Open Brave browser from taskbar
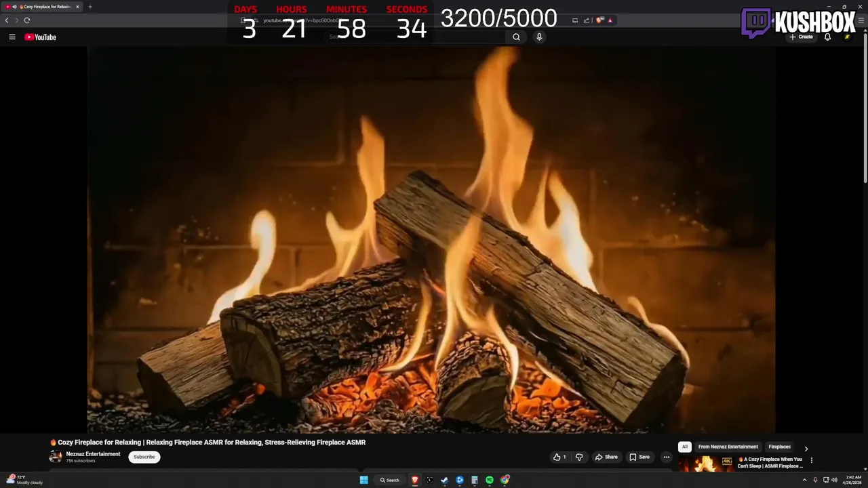This screenshot has height=488, width=868. tap(415, 480)
